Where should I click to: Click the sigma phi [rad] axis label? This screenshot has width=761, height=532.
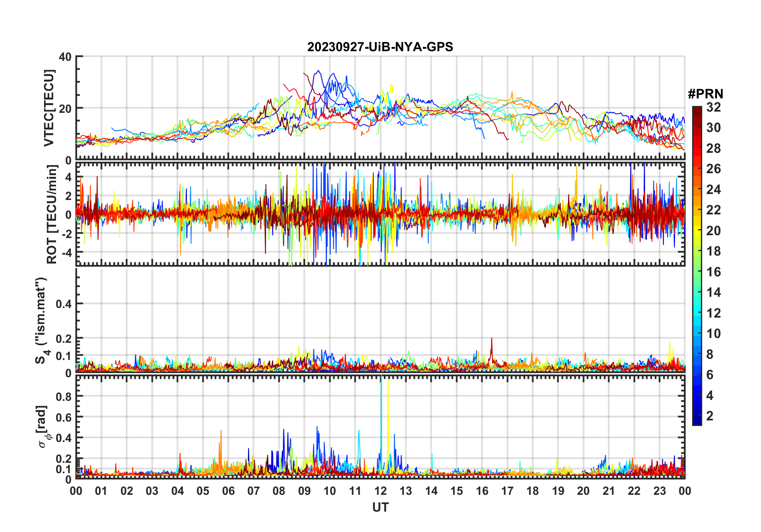click(x=43, y=426)
